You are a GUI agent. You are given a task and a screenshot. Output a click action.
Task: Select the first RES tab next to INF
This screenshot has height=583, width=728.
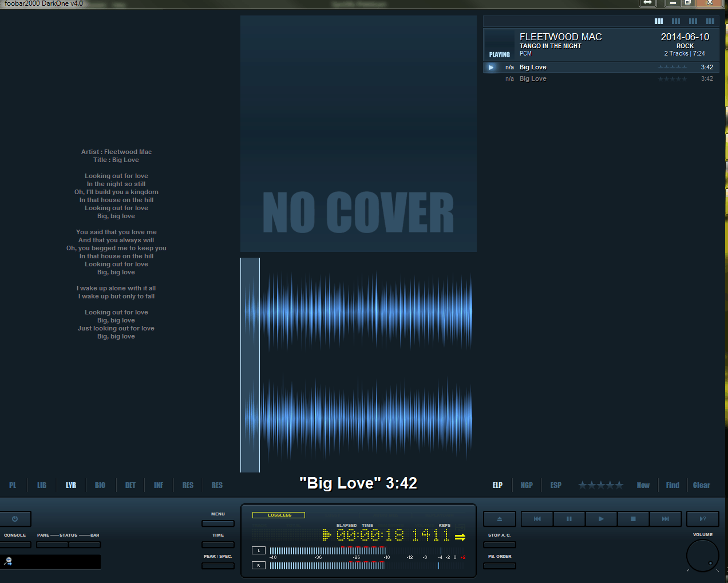coord(188,485)
